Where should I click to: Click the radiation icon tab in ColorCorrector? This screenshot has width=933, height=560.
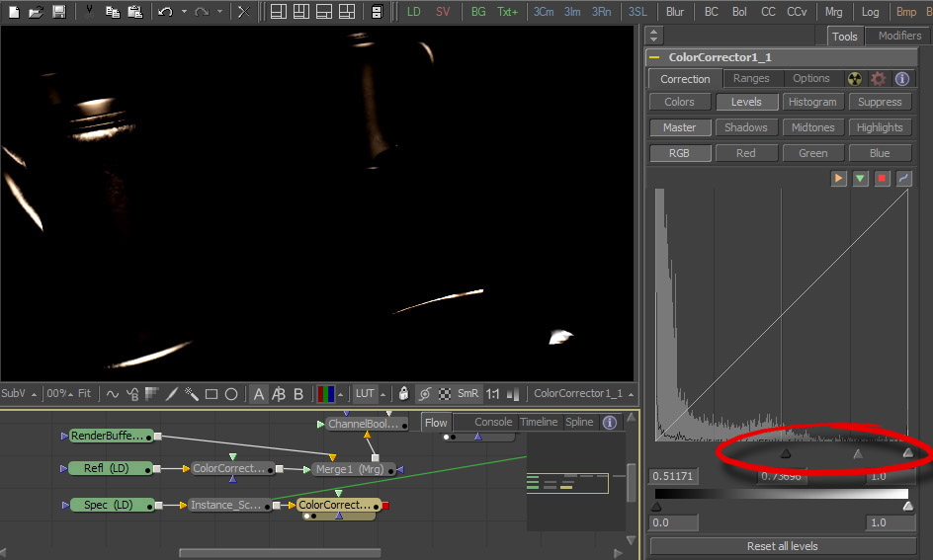[x=855, y=79]
